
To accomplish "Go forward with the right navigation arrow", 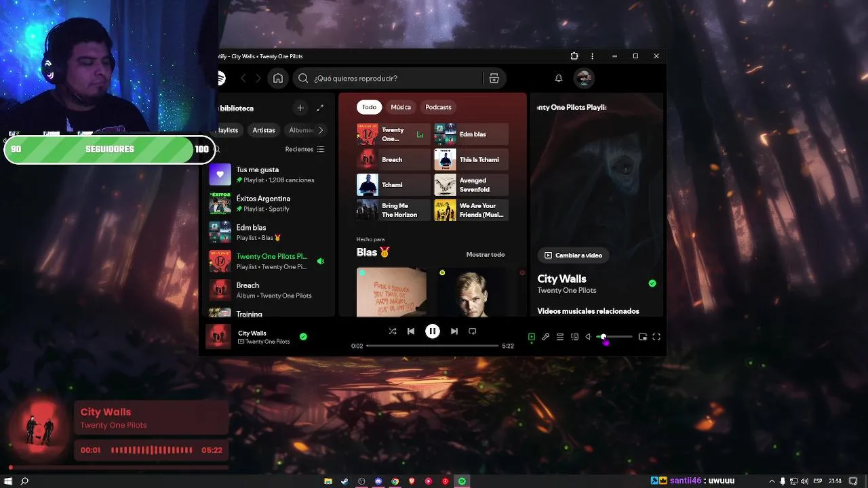I will [258, 78].
